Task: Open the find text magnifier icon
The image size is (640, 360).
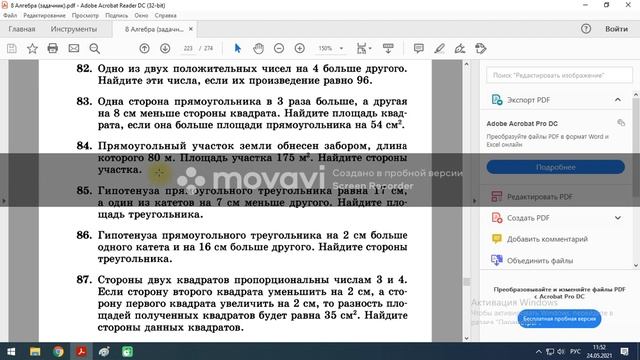Action: (x=95, y=49)
